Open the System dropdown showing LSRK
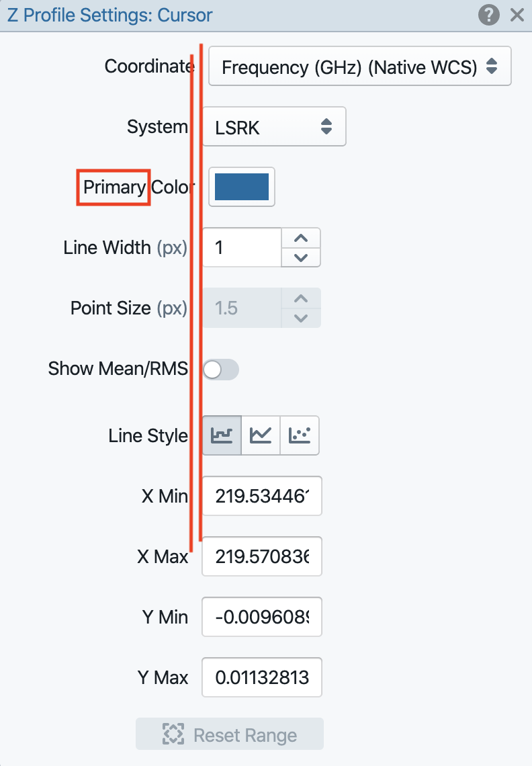Screen dimensions: 532x766 (274, 126)
